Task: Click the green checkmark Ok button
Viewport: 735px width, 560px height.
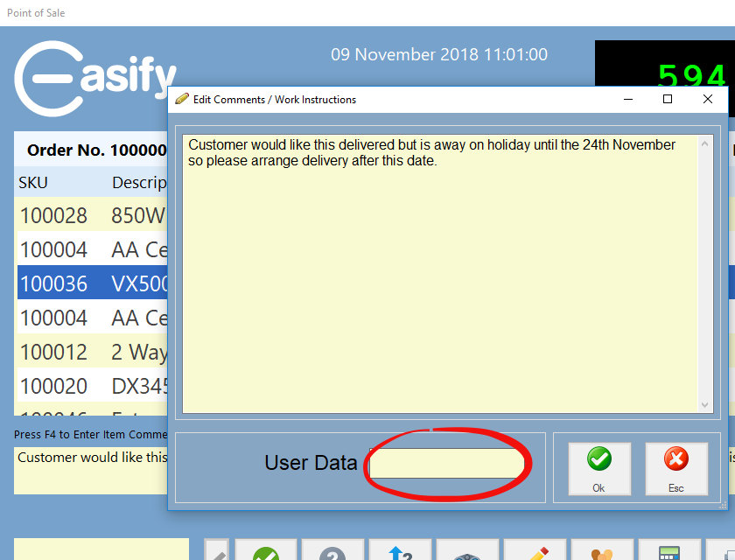Action: pyautogui.click(x=598, y=469)
